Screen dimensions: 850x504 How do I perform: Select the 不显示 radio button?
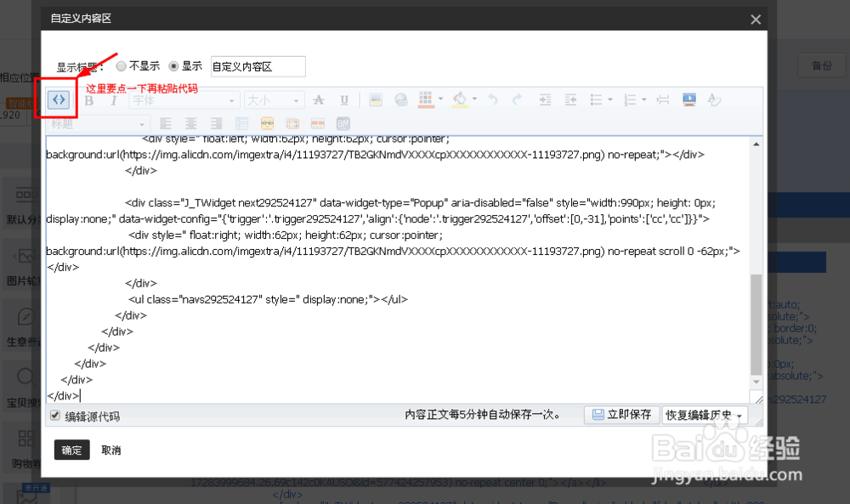point(122,66)
